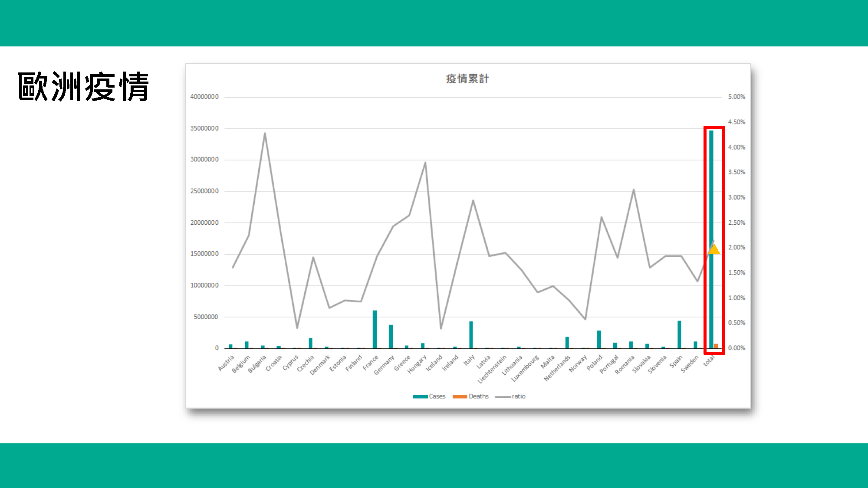Screen dimensions: 868x488
Task: Click the Liechtenstein axis label
Action: (x=492, y=369)
